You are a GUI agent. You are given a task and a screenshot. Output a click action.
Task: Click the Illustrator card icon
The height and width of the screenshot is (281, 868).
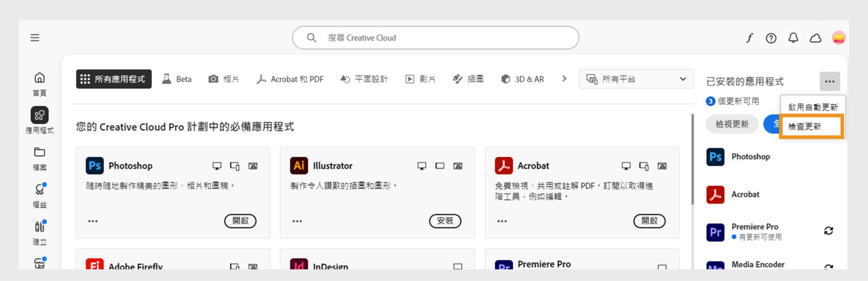(299, 166)
